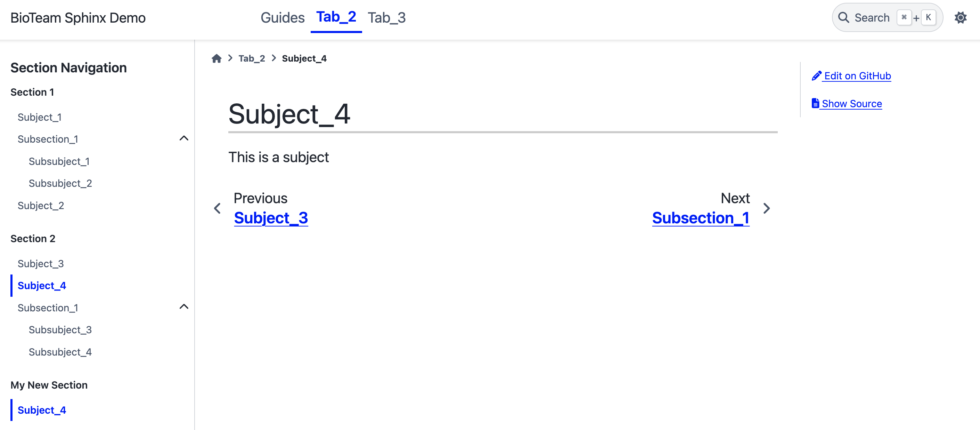This screenshot has height=430, width=980.
Task: Select Subject_1 in Section Navigation
Action: [40, 117]
